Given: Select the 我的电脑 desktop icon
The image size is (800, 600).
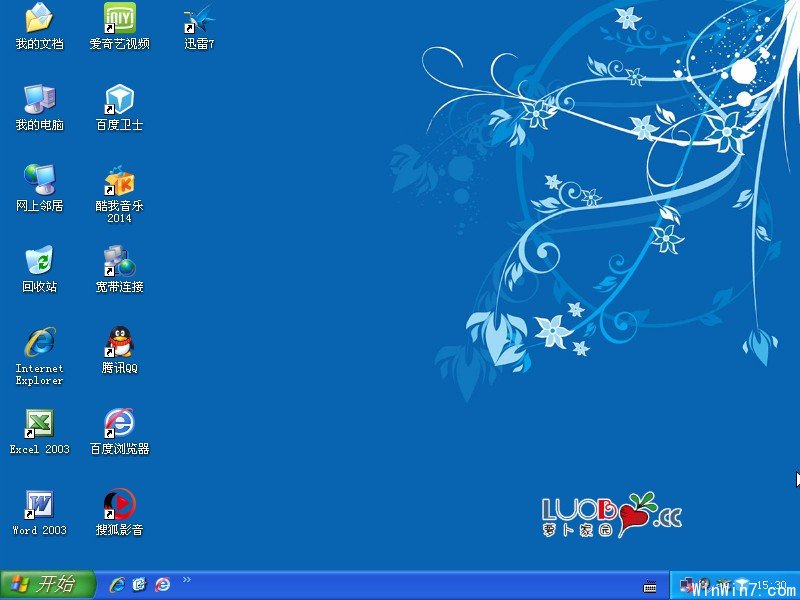Looking at the screenshot, I should [x=39, y=100].
